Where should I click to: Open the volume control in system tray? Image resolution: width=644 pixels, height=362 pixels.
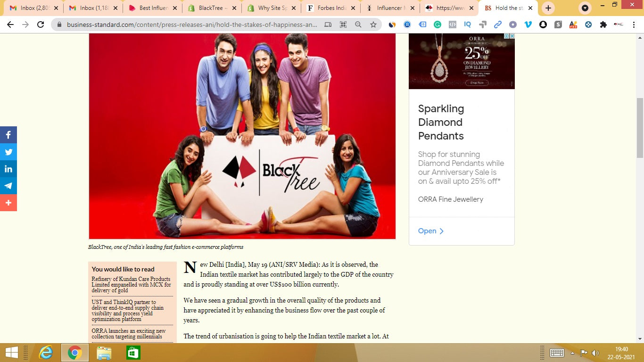595,353
